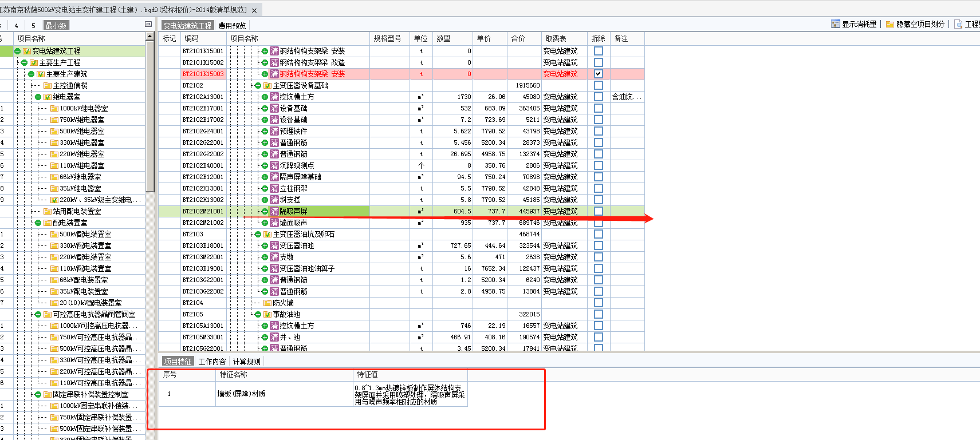Click code cell BT2102M21001

click(x=203, y=211)
